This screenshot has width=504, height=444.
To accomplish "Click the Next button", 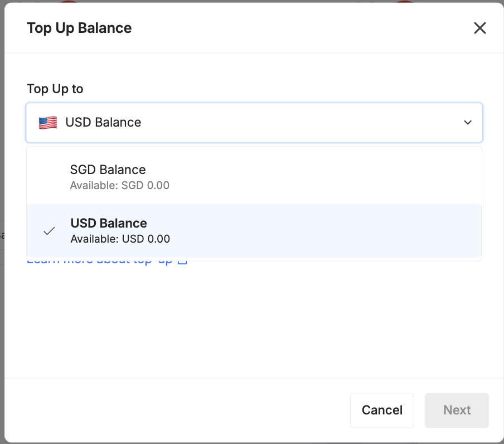I will pyautogui.click(x=457, y=410).
